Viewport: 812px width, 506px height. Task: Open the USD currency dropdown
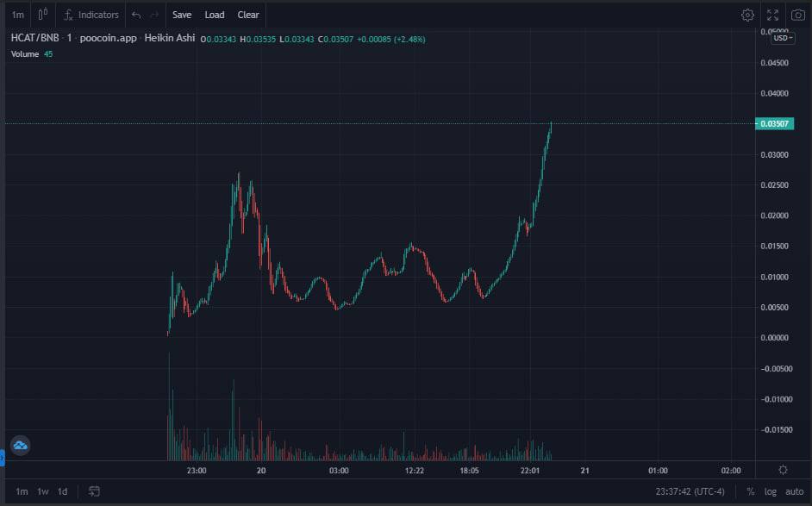click(x=783, y=38)
